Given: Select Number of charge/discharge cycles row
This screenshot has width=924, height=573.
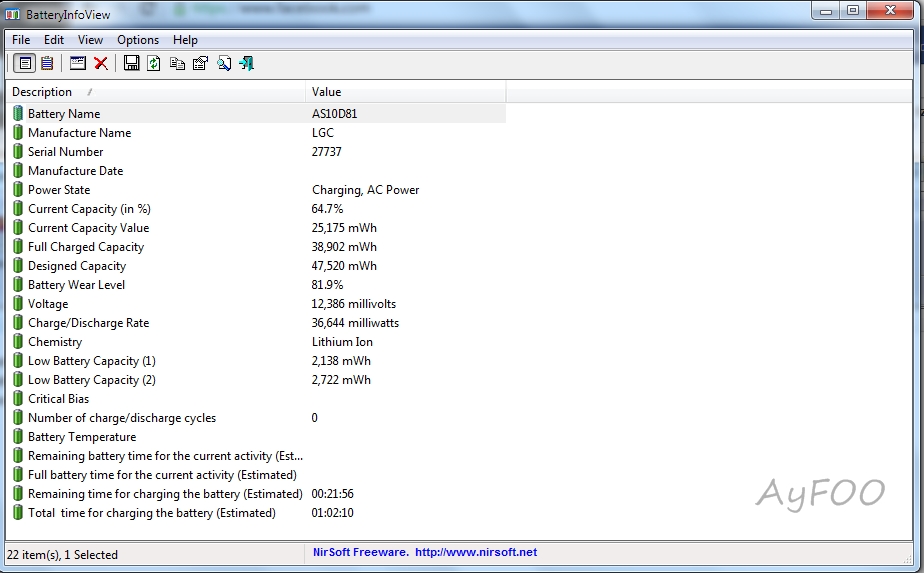Looking at the screenshot, I should [x=256, y=417].
